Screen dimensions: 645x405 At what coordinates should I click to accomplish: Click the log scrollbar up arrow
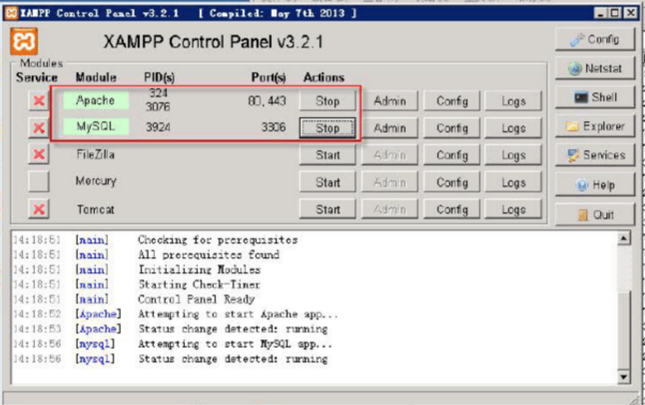[x=624, y=238]
